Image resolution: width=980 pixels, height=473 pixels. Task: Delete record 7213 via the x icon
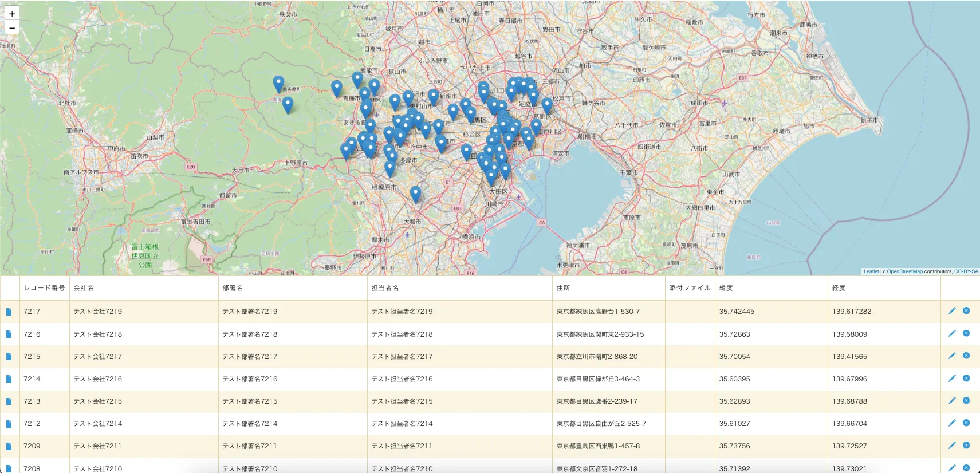click(x=966, y=401)
